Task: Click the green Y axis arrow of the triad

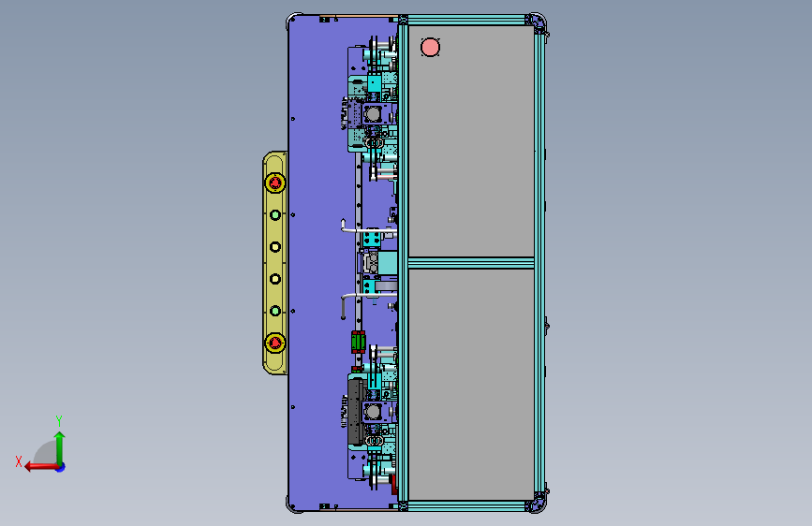Action: tap(60, 447)
